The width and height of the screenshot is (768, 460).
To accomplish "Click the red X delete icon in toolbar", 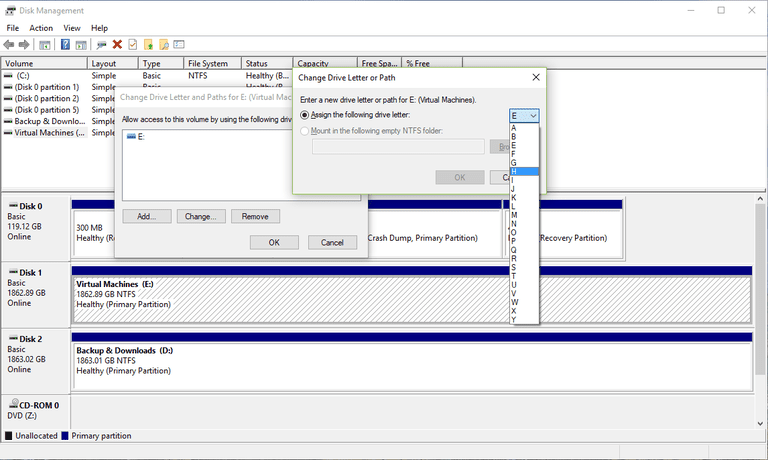I will [117, 45].
